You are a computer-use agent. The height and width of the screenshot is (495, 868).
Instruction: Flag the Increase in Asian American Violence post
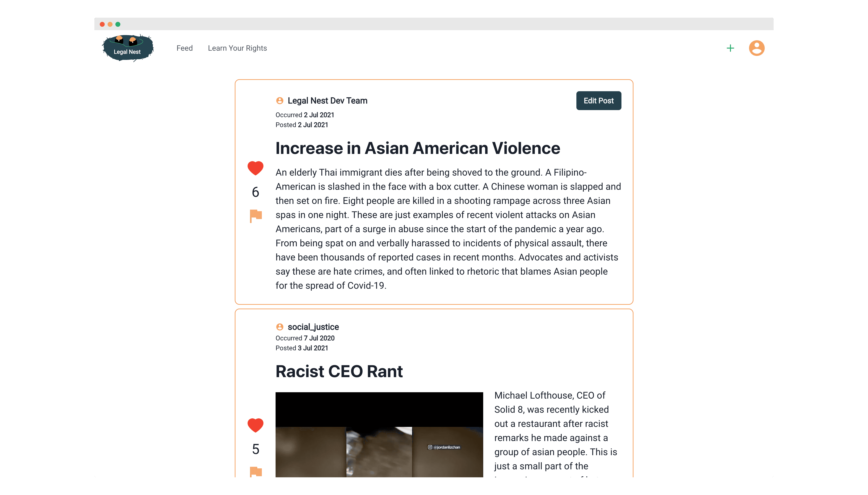coord(256,215)
